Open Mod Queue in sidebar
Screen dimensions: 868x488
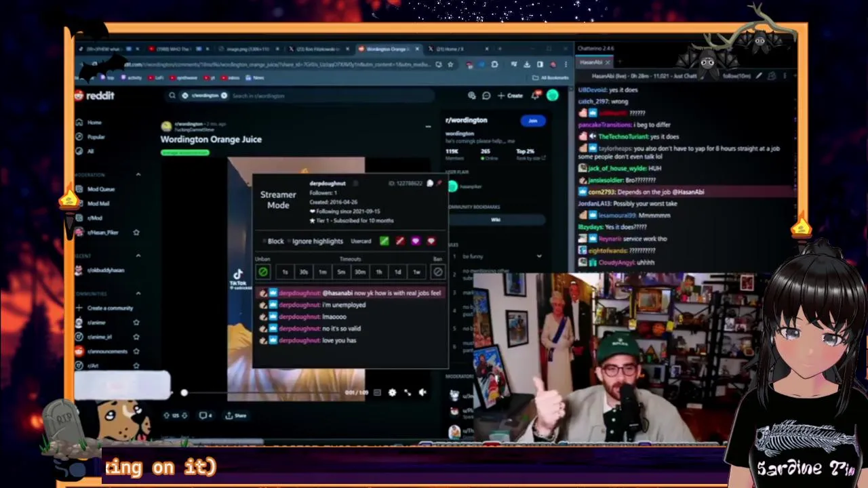coord(101,189)
